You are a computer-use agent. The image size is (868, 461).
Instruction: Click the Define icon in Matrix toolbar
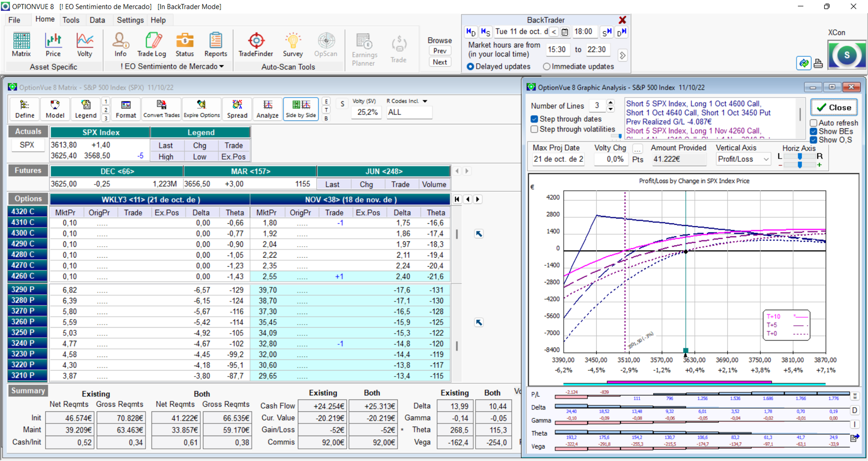pyautogui.click(x=25, y=109)
